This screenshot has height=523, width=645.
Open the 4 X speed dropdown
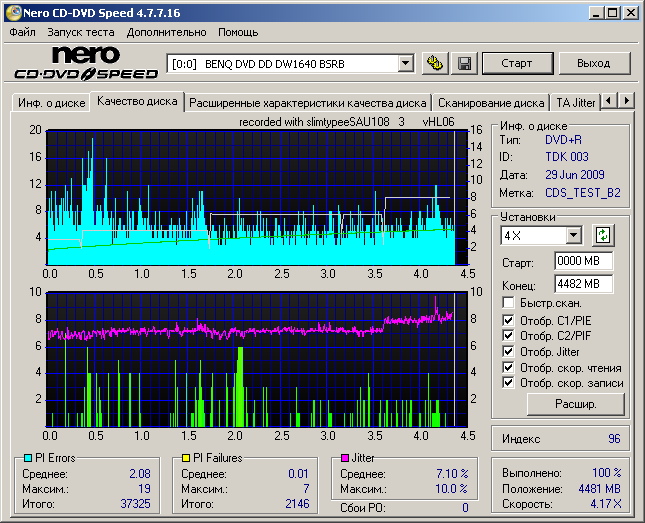(x=573, y=235)
